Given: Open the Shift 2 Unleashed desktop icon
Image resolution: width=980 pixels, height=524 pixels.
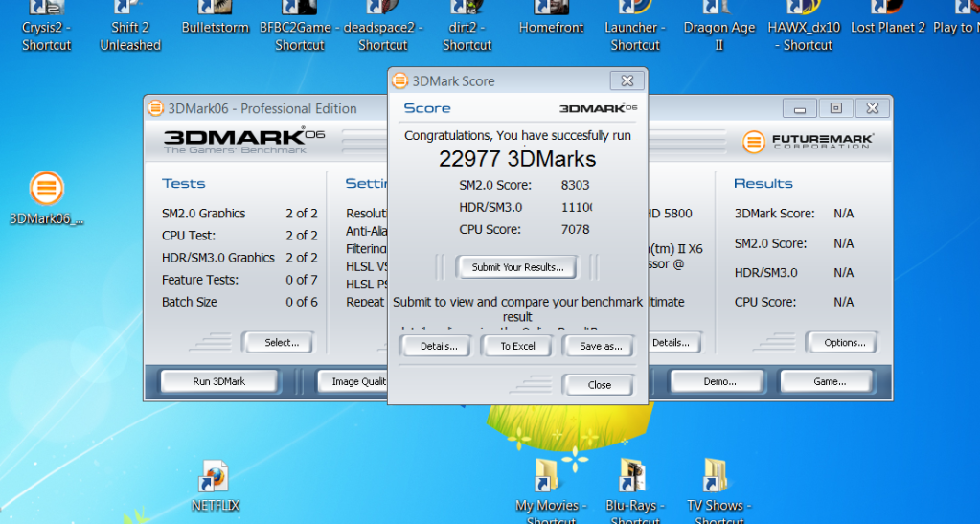Looking at the screenshot, I should click(x=130, y=25).
